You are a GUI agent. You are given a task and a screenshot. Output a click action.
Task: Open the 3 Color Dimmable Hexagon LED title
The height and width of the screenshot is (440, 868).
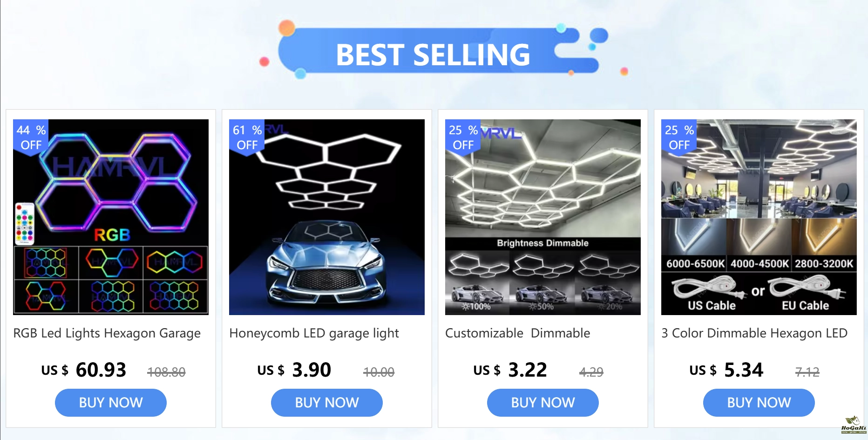754,333
